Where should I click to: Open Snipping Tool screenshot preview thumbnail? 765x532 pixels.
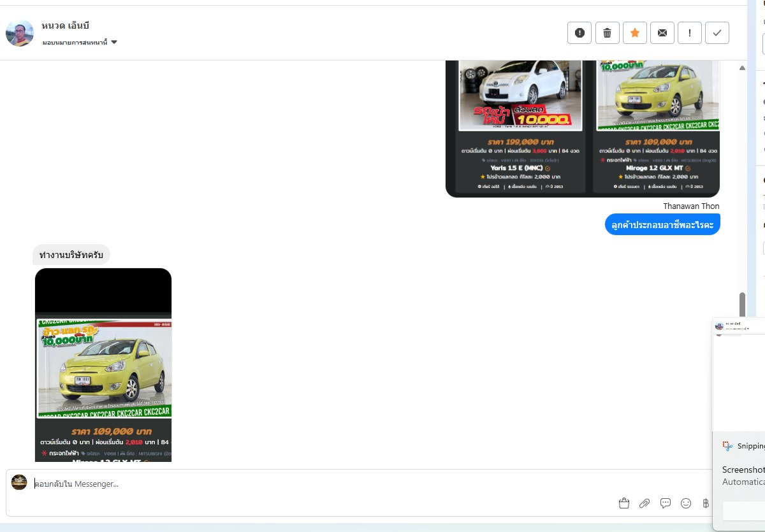coord(739,374)
